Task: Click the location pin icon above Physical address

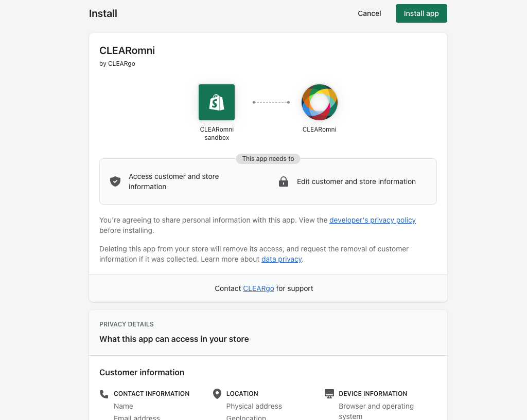Action: 217,393
